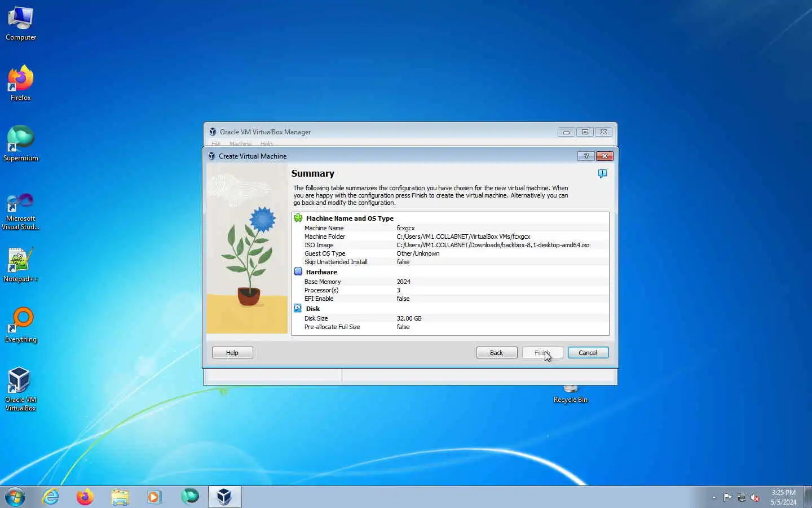Click Finish to create the virtual machine

pyautogui.click(x=542, y=353)
